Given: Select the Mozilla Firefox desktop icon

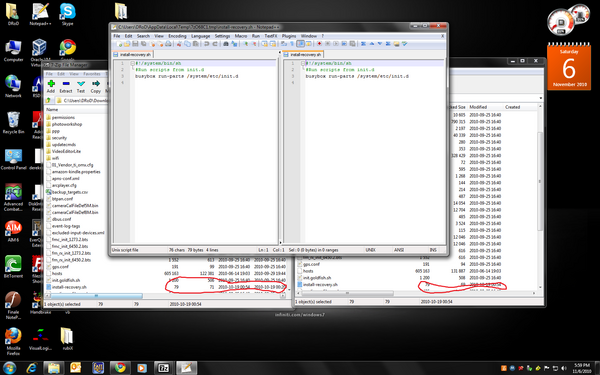Looking at the screenshot, I should tap(13, 341).
